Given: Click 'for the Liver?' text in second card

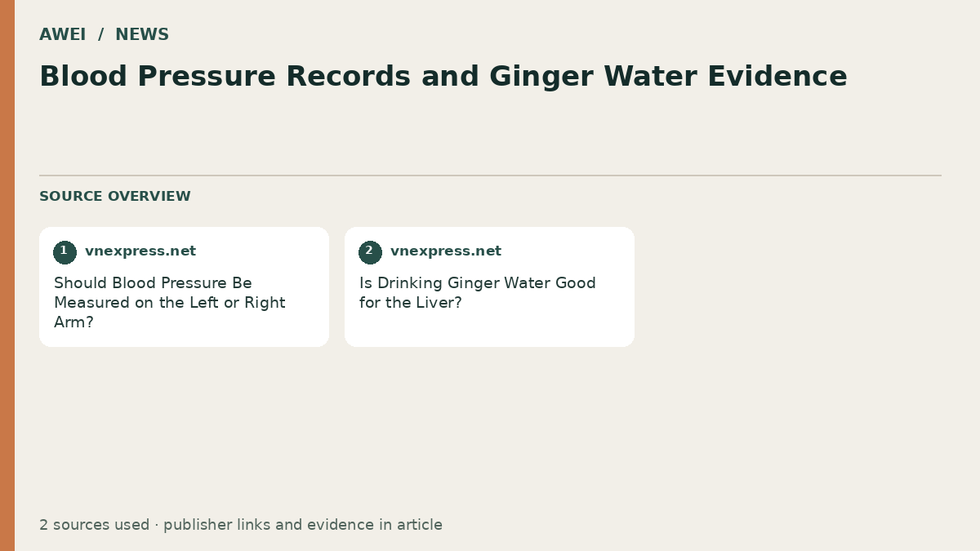Looking at the screenshot, I should coord(411,303).
